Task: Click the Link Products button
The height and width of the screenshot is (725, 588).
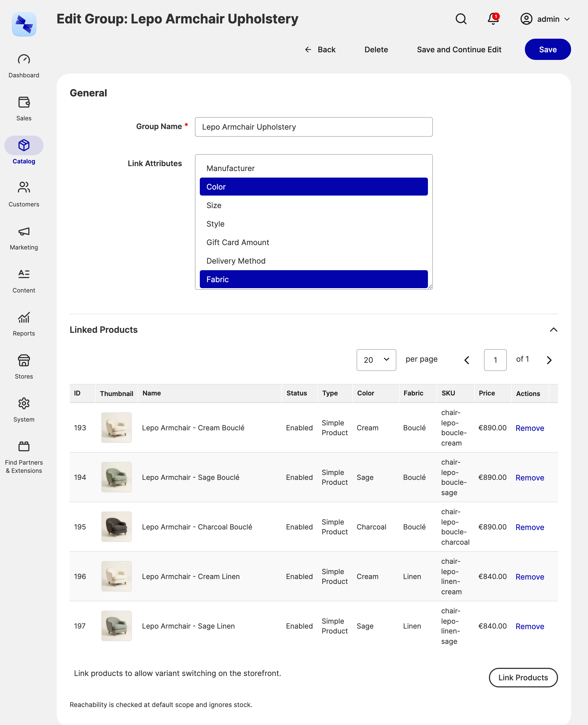Action: point(523,678)
